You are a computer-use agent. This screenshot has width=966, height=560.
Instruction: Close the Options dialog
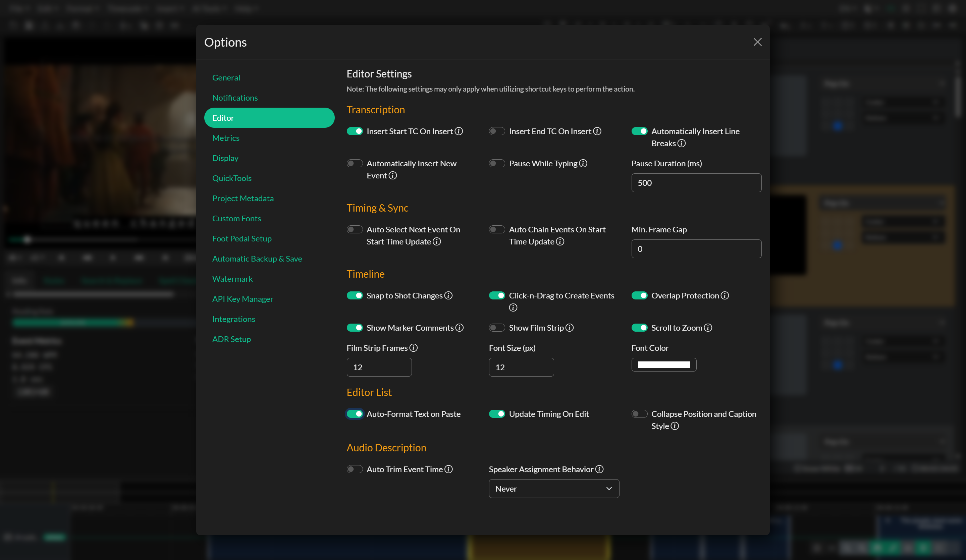[x=757, y=42]
